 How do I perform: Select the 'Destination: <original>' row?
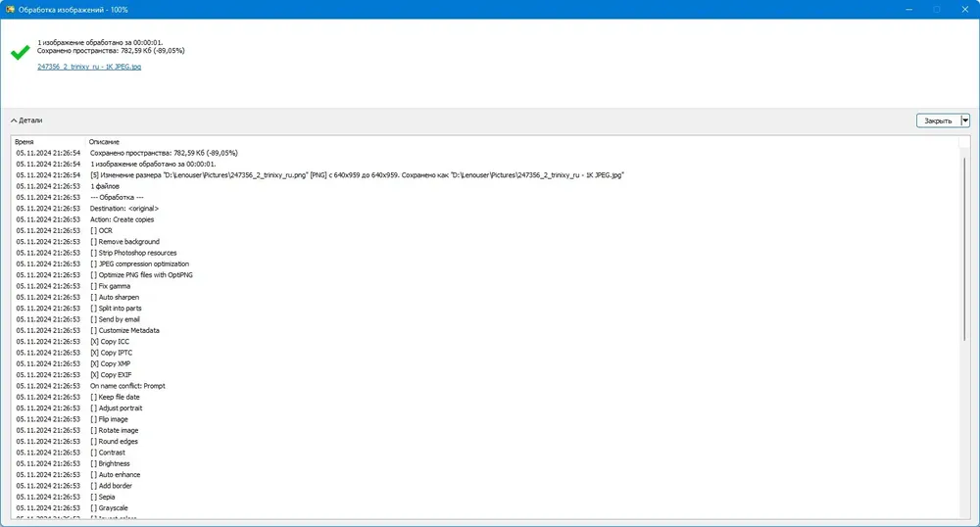coord(485,209)
